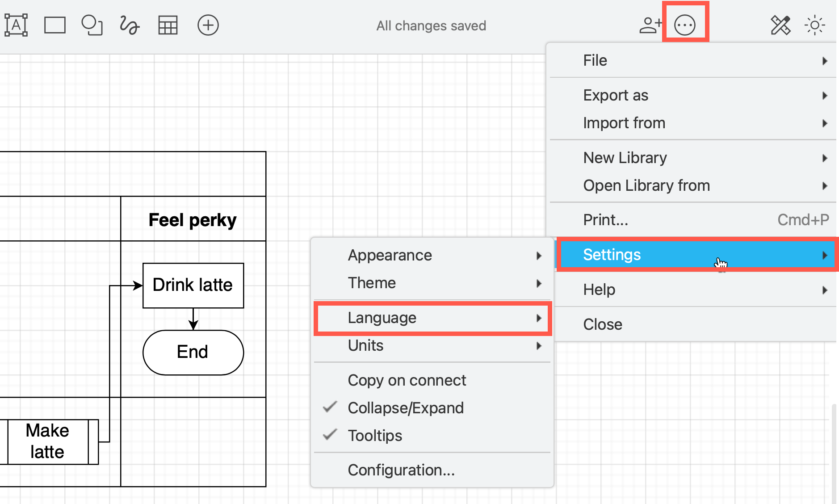Enable Copy on connect
The image size is (839, 504).
407,380
